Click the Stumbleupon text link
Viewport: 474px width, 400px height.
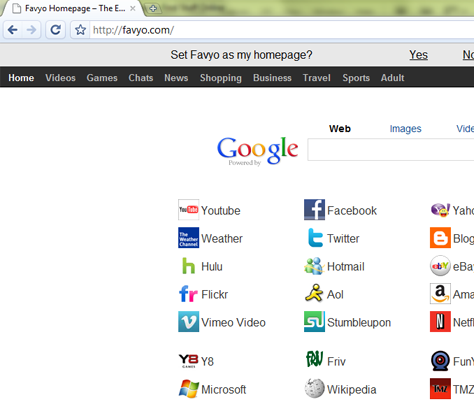click(359, 323)
